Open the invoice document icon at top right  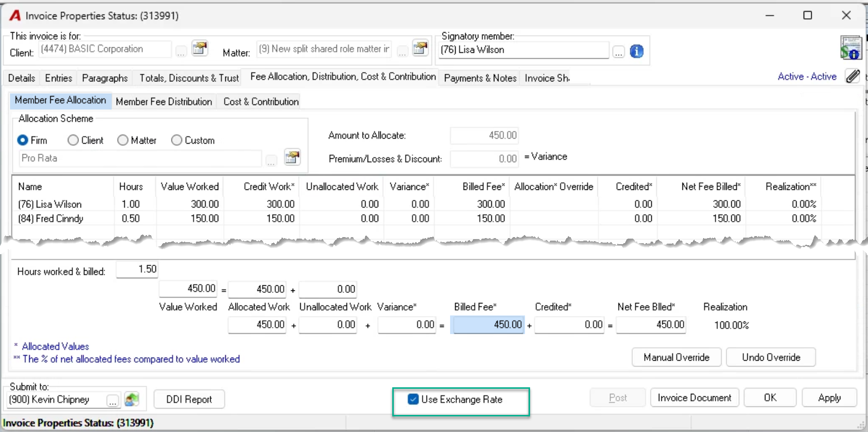pyautogui.click(x=850, y=48)
